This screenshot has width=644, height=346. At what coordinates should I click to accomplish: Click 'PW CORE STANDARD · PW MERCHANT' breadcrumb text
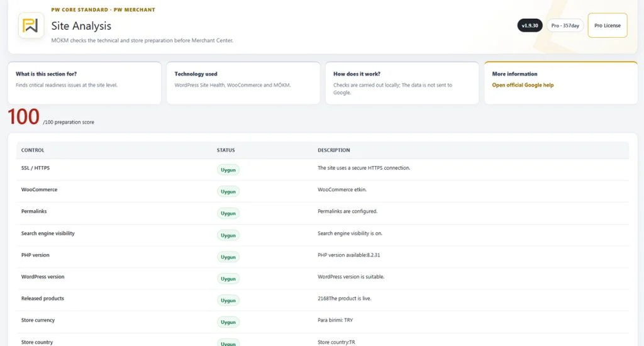click(x=103, y=10)
